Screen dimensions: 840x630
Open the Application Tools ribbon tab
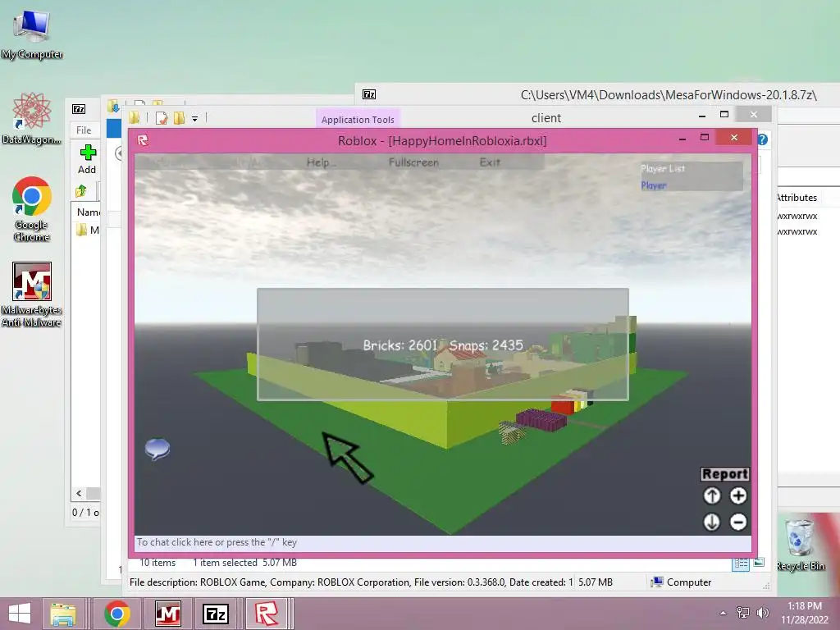358,120
